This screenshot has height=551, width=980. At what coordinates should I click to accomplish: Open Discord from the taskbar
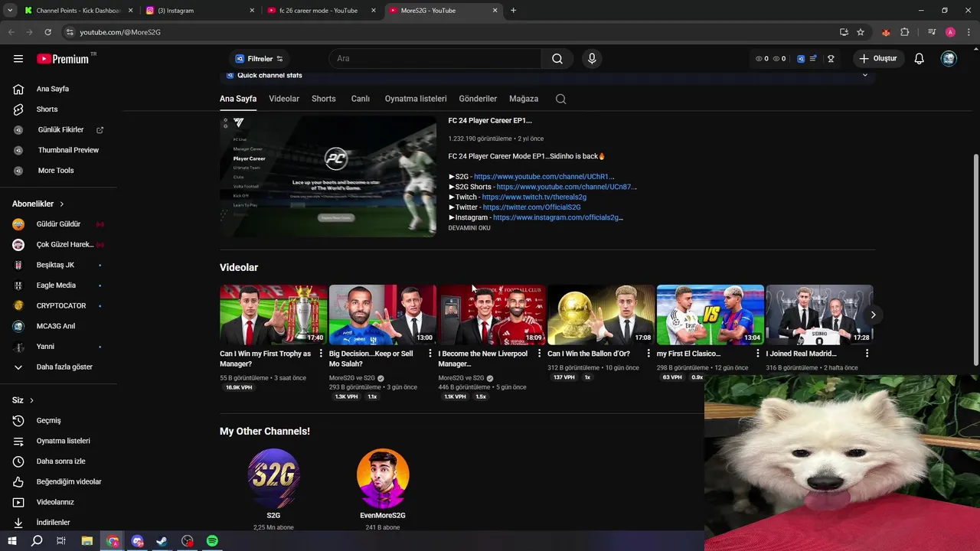click(137, 541)
